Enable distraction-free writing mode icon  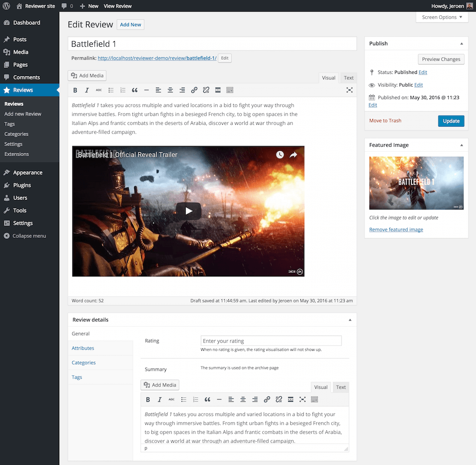click(349, 90)
